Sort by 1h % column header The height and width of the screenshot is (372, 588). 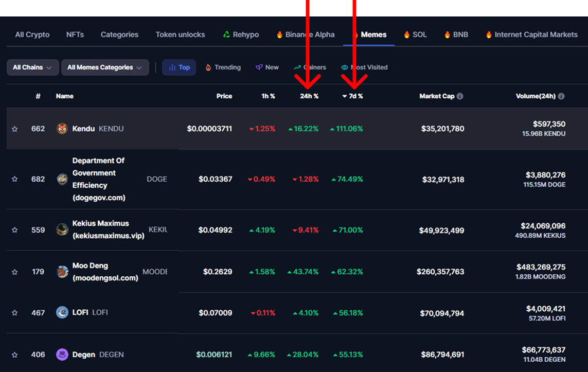pyautogui.click(x=268, y=96)
